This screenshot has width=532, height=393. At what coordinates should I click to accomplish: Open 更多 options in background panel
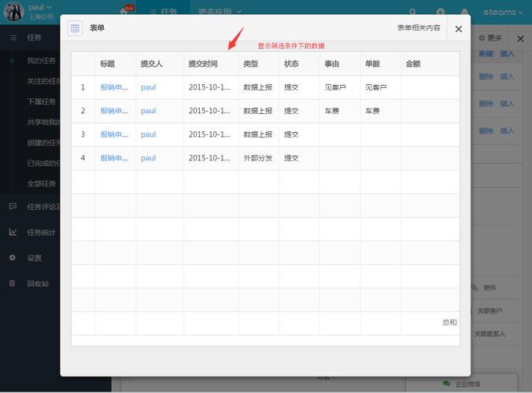[x=490, y=38]
